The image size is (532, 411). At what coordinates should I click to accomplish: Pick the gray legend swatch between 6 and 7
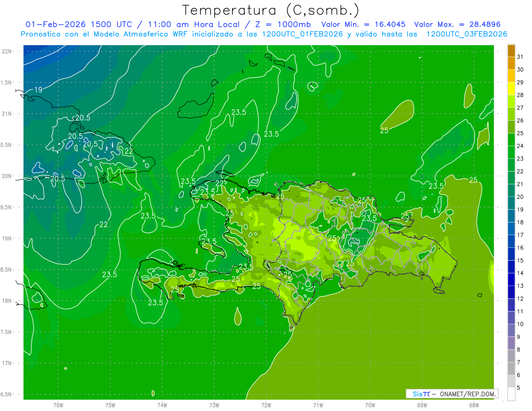(511, 369)
